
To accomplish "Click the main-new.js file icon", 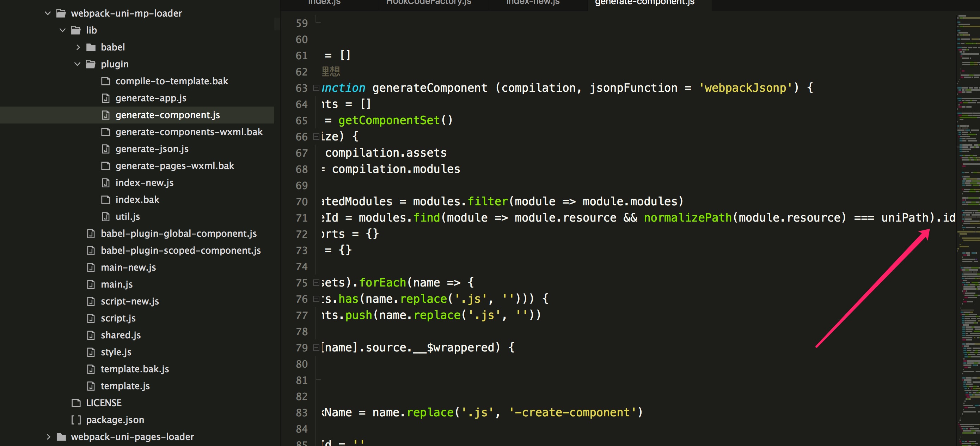I will coord(91,267).
